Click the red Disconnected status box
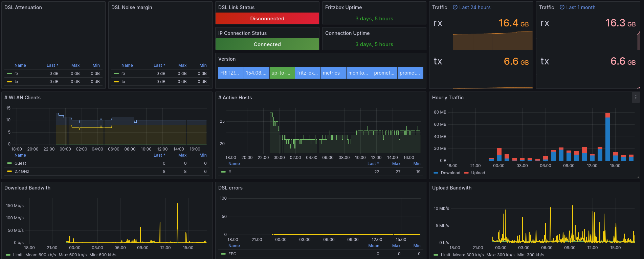Image resolution: width=644 pixels, height=259 pixels. click(x=267, y=18)
